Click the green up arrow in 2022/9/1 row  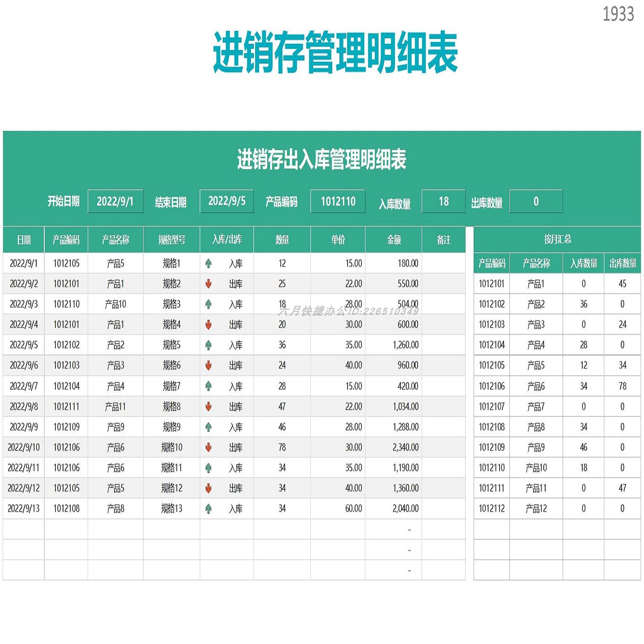(x=208, y=263)
